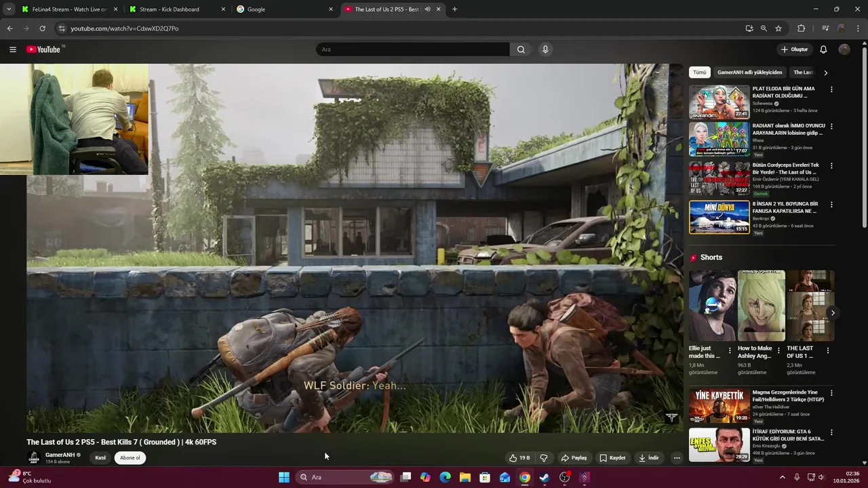Bookmark this page with star icon
Screen dimensions: 868x488
pos(778,28)
